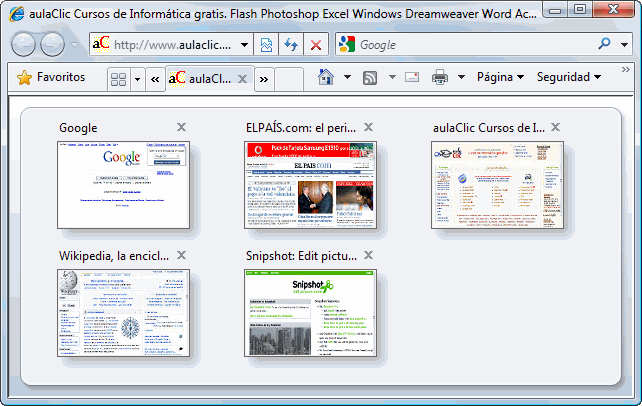This screenshot has height=406, width=642.
Task: Click the RSS feeds icon
Action: 370,77
